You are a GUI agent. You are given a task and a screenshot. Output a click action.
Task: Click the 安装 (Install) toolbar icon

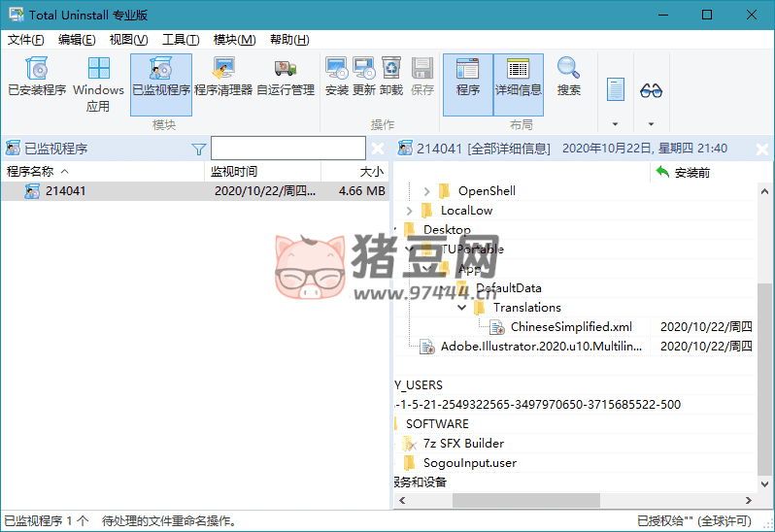336,77
